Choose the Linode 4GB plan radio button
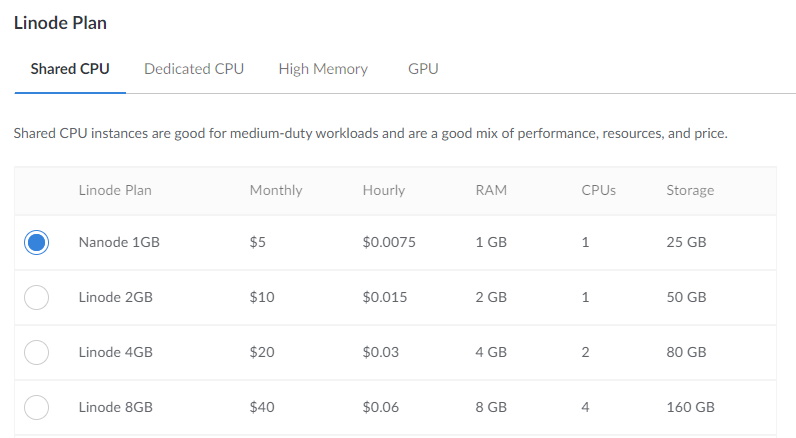 pyautogui.click(x=37, y=352)
